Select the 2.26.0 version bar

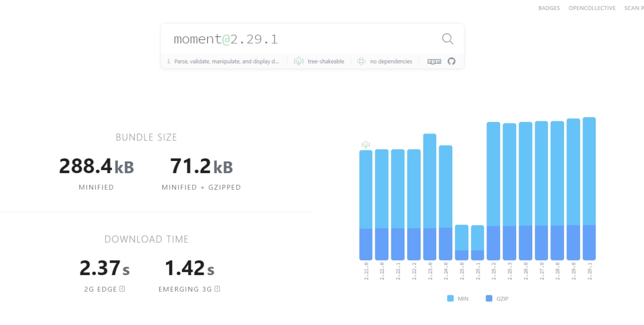point(526,191)
